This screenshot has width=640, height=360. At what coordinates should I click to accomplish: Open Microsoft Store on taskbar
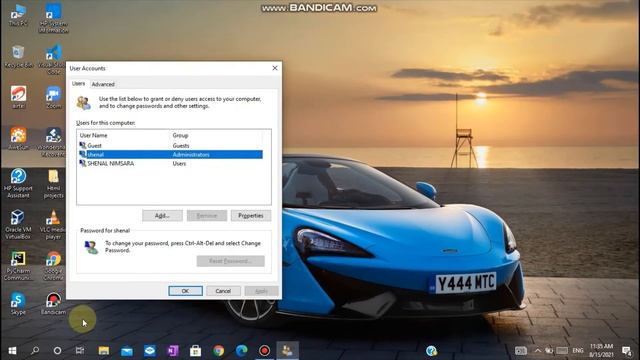196,351
